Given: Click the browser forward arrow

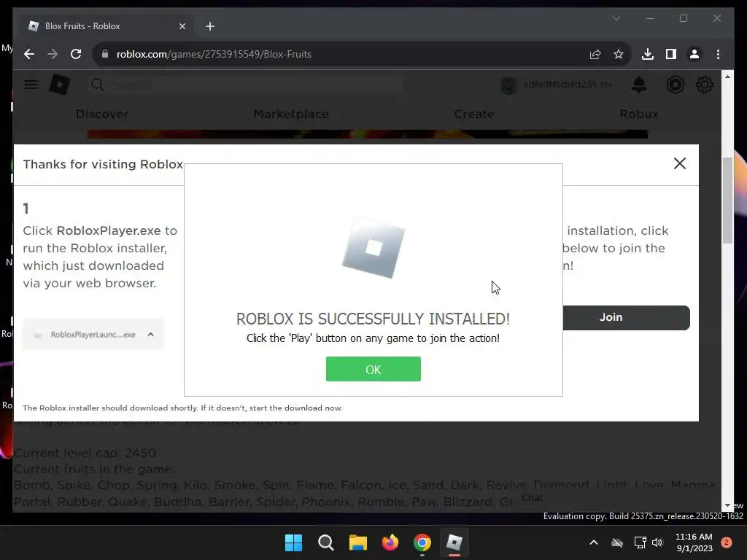Looking at the screenshot, I should click(53, 54).
